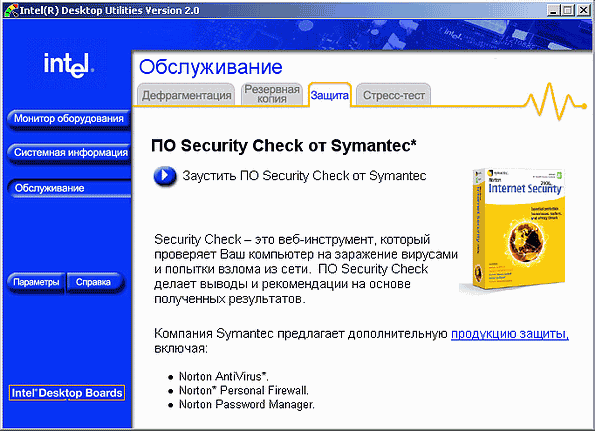Open the Стресс-тест tab
595x431 pixels.
point(394,95)
